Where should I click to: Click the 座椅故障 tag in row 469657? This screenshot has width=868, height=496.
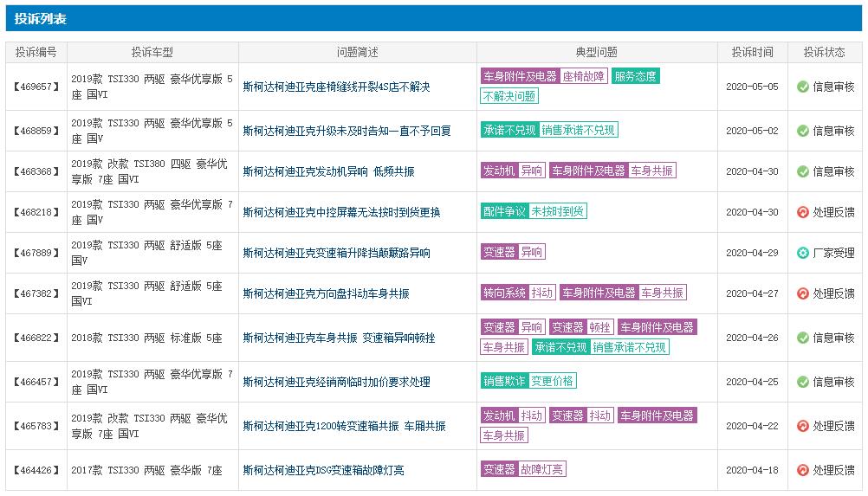pos(584,76)
